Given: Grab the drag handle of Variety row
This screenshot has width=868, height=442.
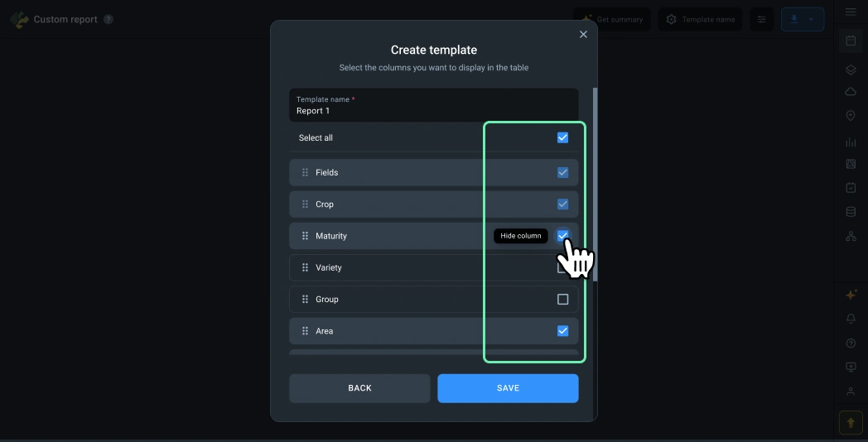Looking at the screenshot, I should click(305, 267).
